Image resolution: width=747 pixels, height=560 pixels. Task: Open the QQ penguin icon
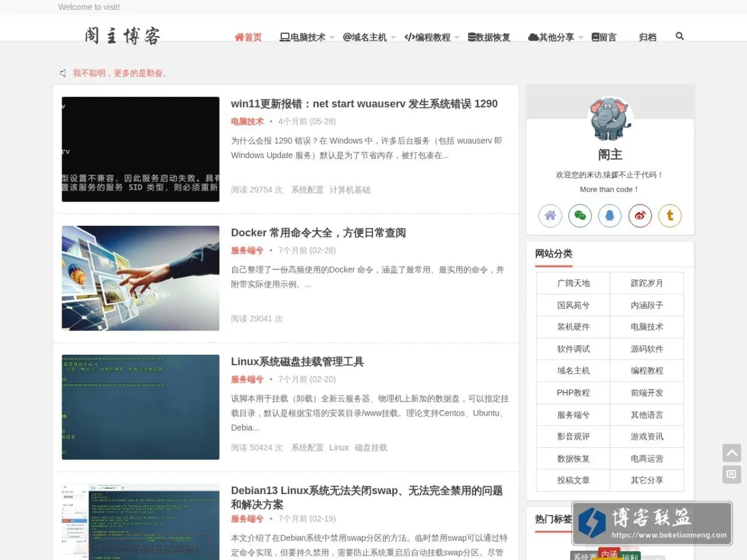tap(610, 216)
